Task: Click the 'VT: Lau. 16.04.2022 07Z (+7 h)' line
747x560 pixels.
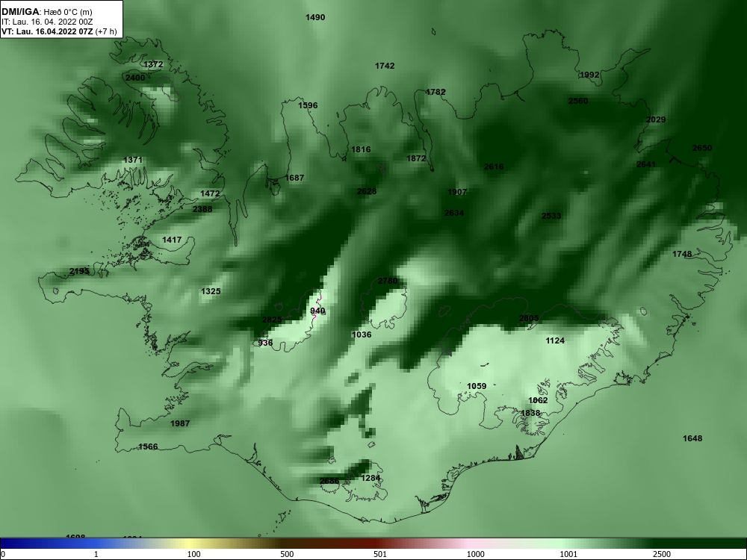Action: tap(59, 31)
